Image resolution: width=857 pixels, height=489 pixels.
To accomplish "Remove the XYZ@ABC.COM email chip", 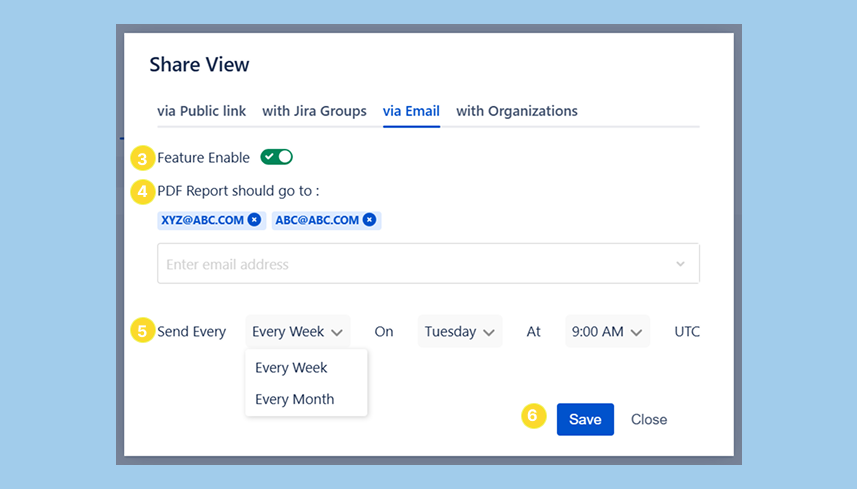I will coord(254,220).
